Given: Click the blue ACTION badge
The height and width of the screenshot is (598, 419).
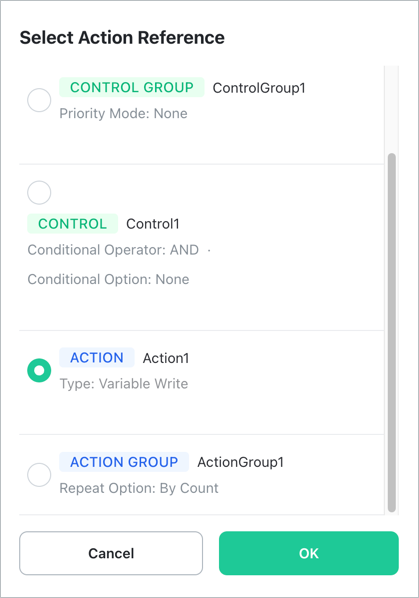Looking at the screenshot, I should click(97, 358).
